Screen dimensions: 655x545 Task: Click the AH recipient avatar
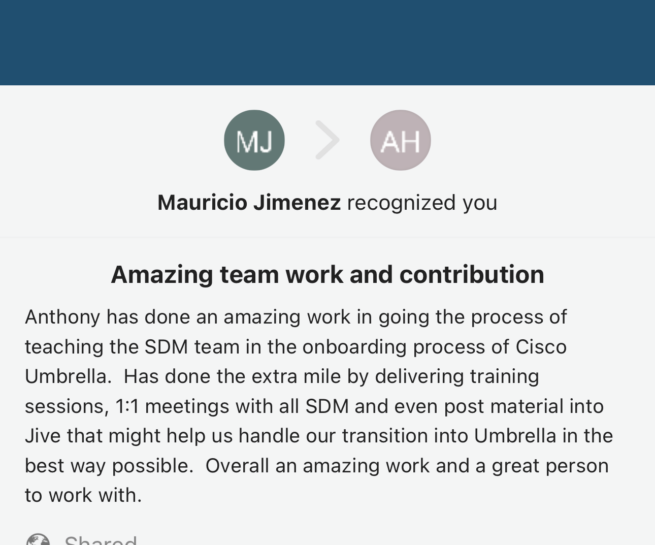click(400, 141)
